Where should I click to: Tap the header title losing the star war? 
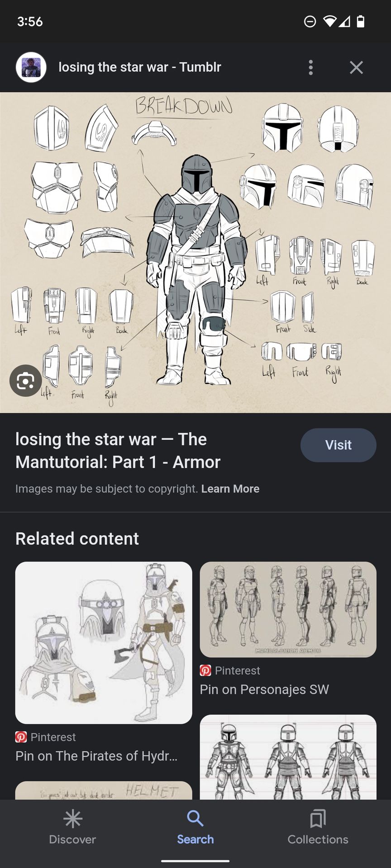[x=140, y=67]
